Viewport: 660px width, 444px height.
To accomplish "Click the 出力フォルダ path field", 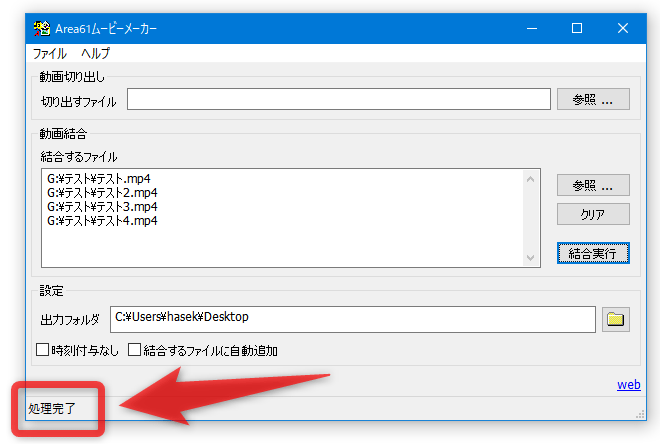I will 353,319.
